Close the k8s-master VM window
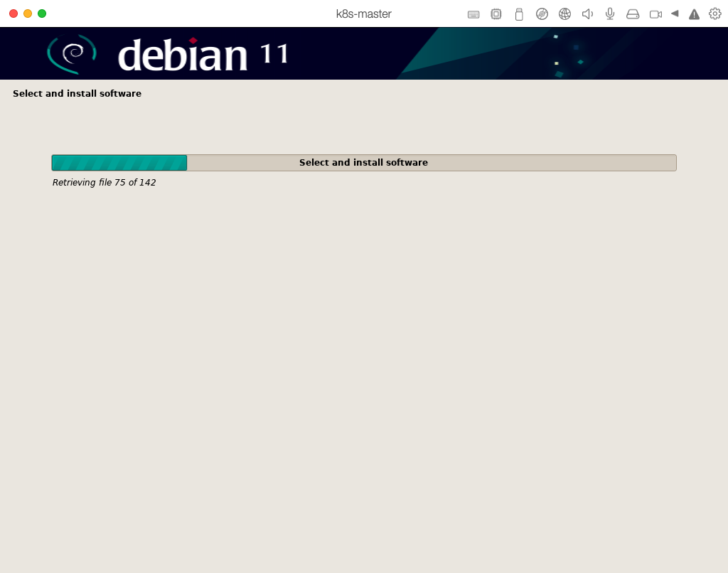The image size is (728, 573). (14, 14)
